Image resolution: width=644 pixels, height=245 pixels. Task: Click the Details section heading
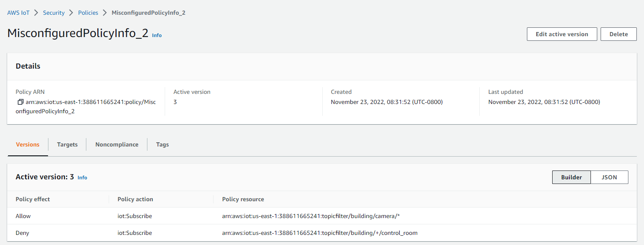tap(28, 66)
